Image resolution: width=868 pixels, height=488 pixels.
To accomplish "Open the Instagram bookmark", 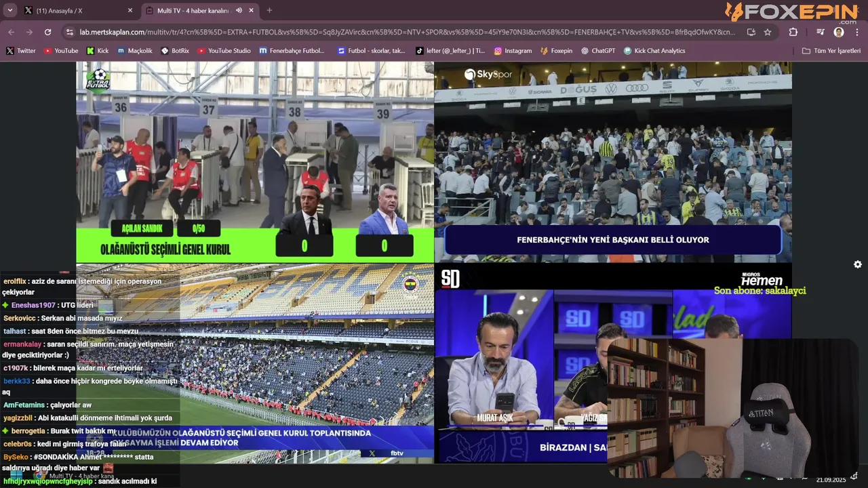I will (513, 51).
